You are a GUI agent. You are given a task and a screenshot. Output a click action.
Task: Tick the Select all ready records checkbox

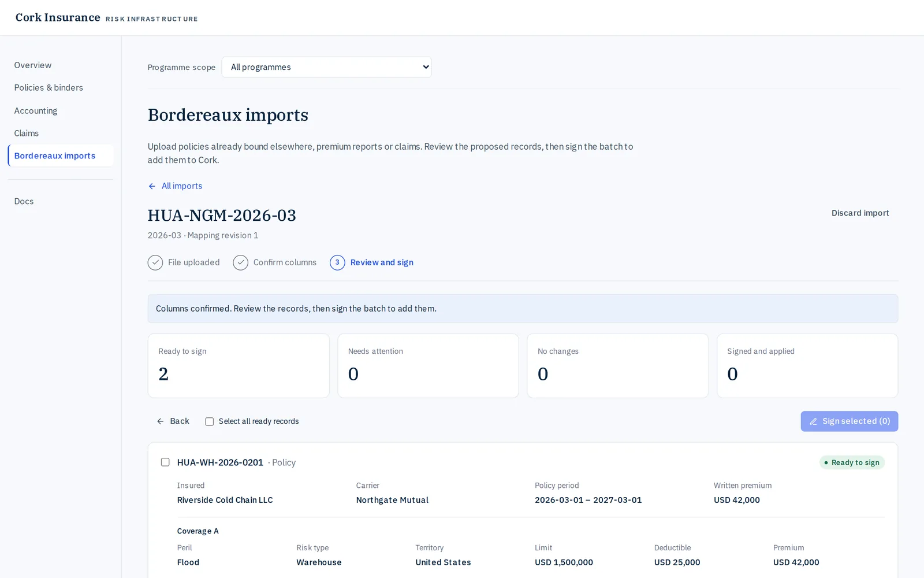[x=210, y=421]
